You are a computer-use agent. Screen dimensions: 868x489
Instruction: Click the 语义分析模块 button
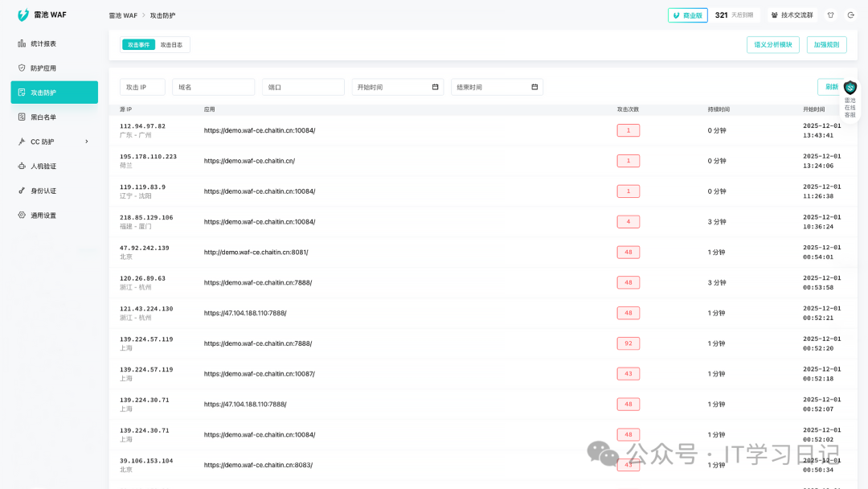(x=772, y=45)
